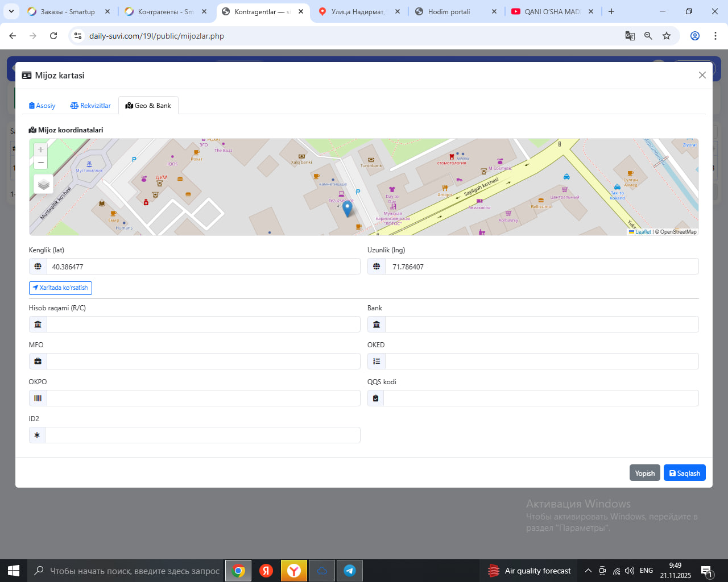Zoom in on the map
728x582 pixels.
(41, 149)
